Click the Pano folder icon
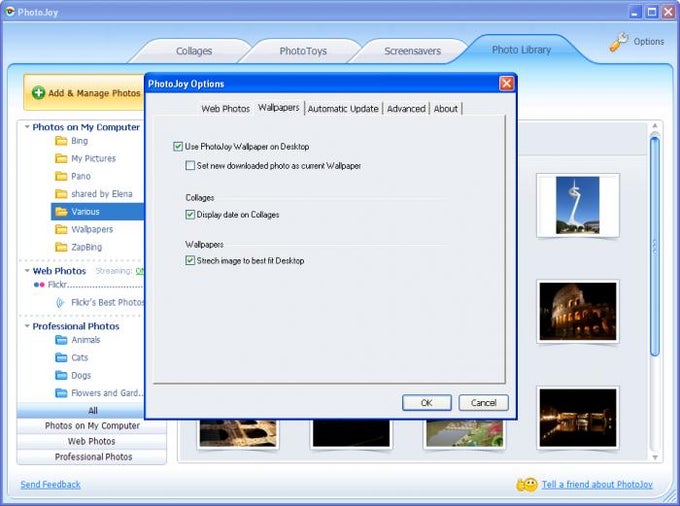The height and width of the screenshot is (506, 680). click(61, 176)
